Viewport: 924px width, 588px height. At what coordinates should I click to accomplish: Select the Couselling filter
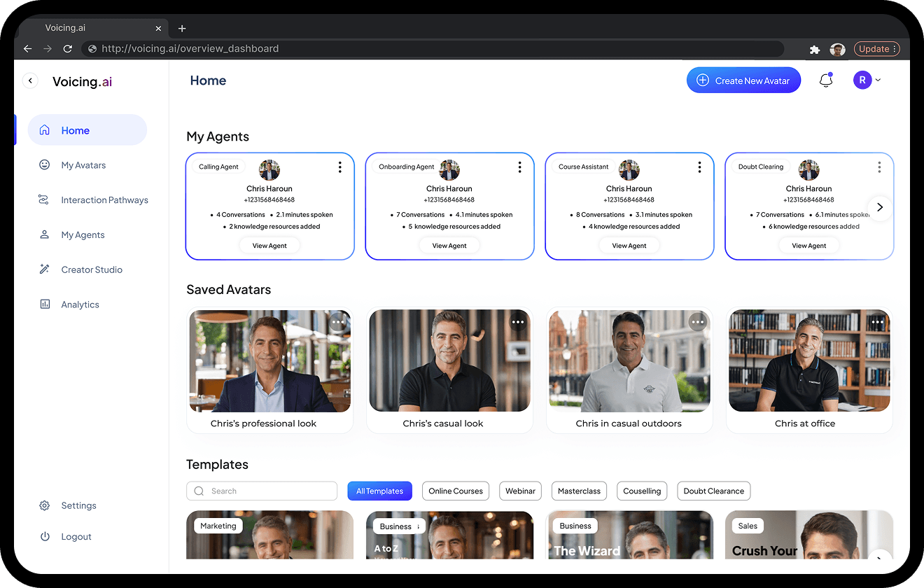coord(642,491)
